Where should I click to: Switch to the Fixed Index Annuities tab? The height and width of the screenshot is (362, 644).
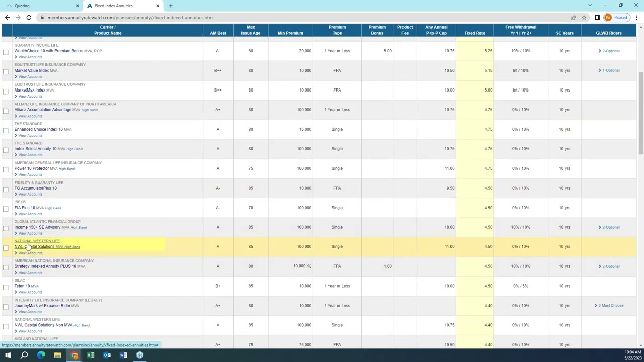pos(123,6)
